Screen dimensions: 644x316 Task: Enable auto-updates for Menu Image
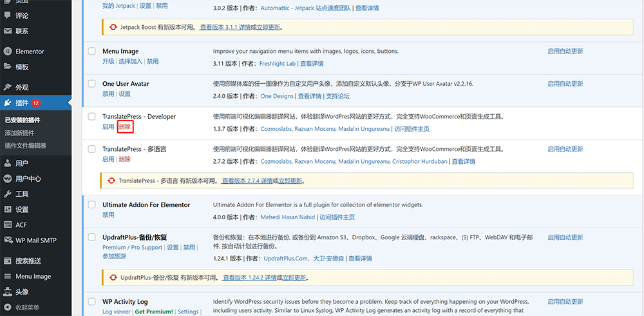[x=565, y=52]
